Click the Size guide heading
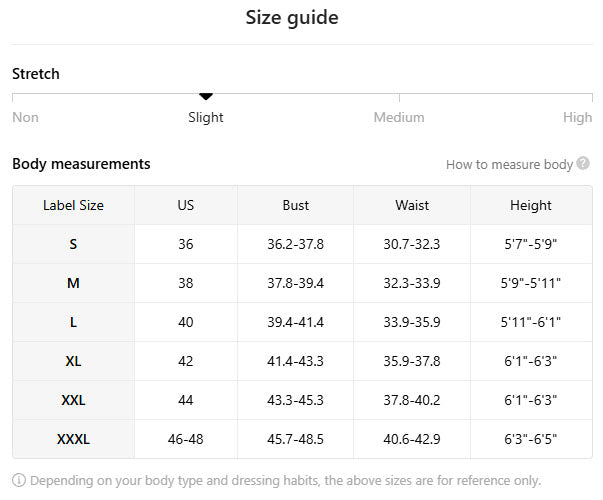603x500 pixels. 292,18
